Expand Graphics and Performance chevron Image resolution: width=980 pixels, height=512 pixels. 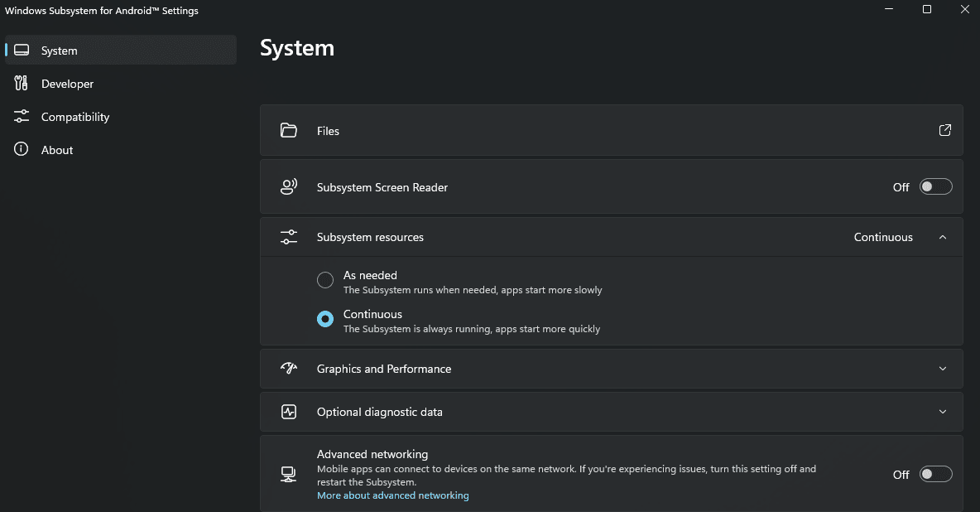click(943, 369)
